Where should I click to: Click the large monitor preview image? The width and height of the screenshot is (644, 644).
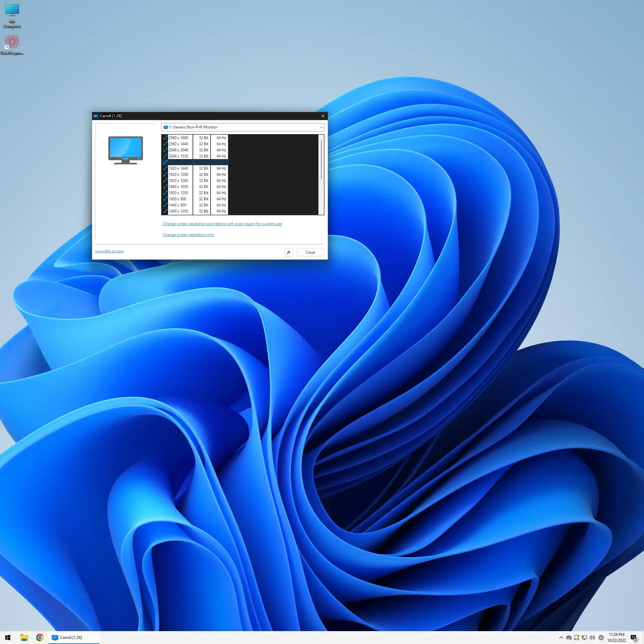pyautogui.click(x=125, y=150)
